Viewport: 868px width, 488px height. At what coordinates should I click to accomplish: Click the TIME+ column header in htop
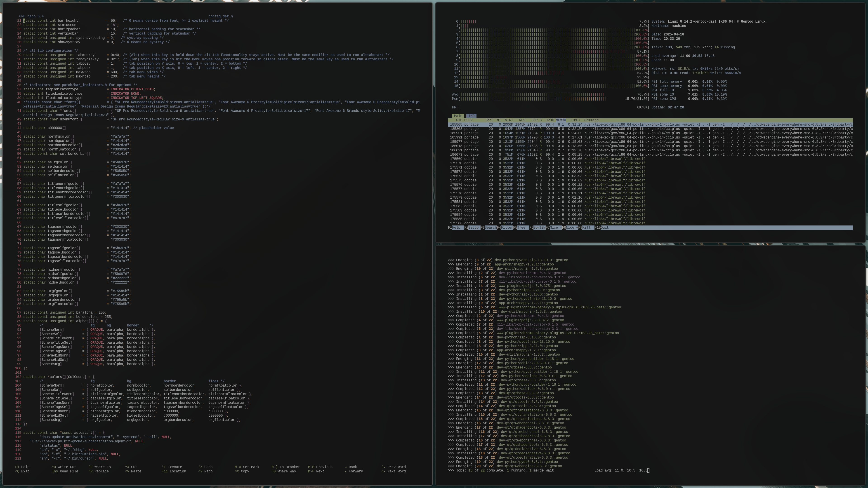point(575,120)
